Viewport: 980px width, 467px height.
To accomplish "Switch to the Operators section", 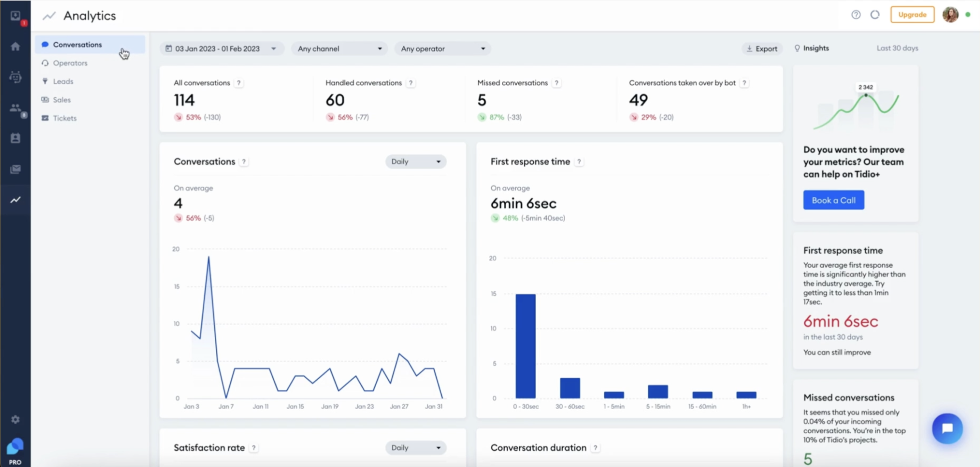I will pyautogui.click(x=70, y=63).
